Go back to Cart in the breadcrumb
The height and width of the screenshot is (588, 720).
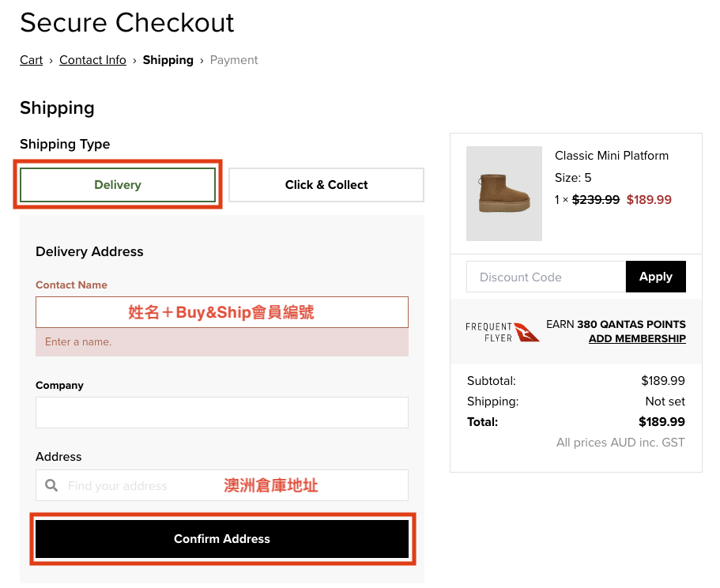(x=32, y=60)
